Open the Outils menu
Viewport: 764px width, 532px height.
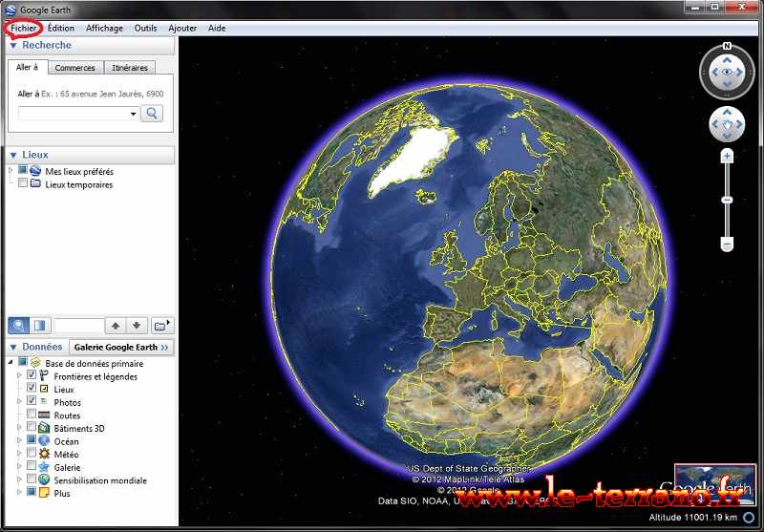(x=146, y=29)
